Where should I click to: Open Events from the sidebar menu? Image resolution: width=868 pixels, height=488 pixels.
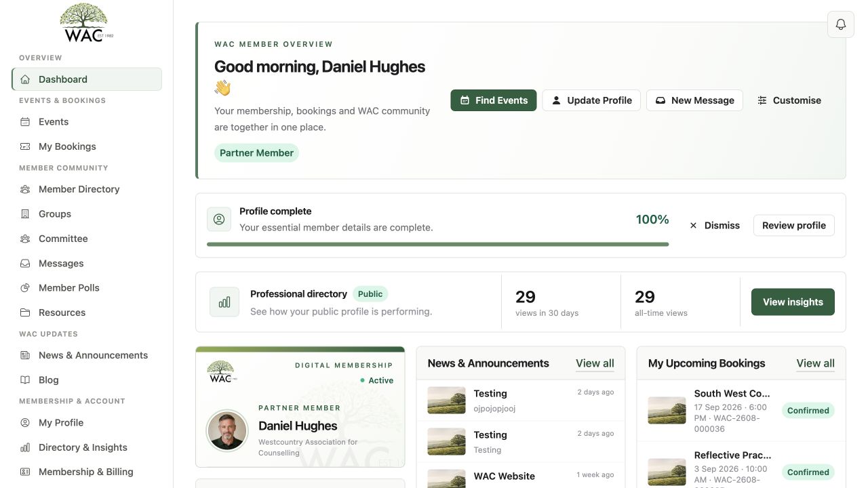[87, 122]
